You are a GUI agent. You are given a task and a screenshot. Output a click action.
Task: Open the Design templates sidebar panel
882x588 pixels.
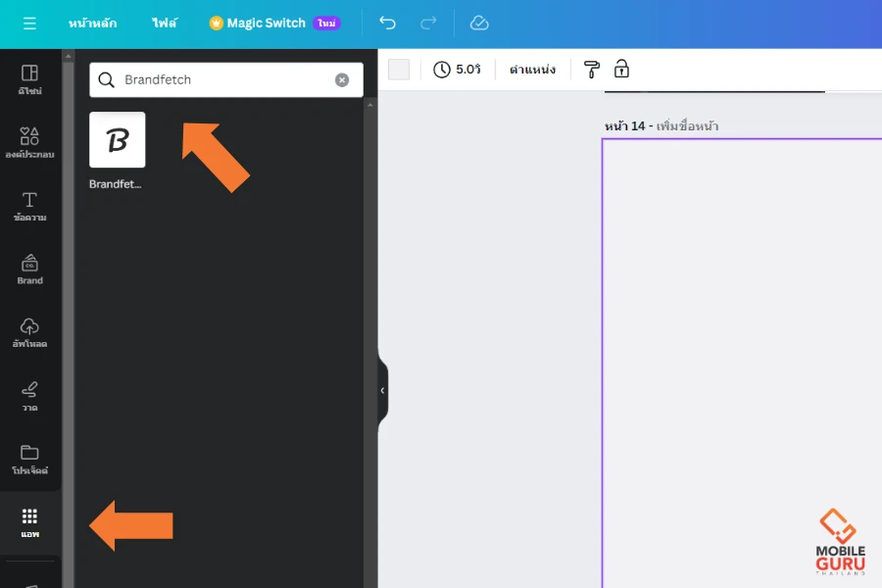[x=29, y=79]
